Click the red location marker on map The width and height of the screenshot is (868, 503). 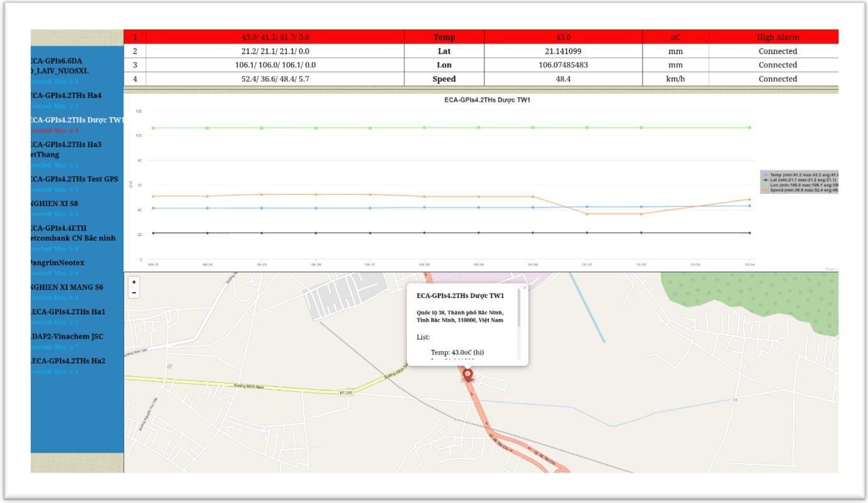(x=467, y=375)
